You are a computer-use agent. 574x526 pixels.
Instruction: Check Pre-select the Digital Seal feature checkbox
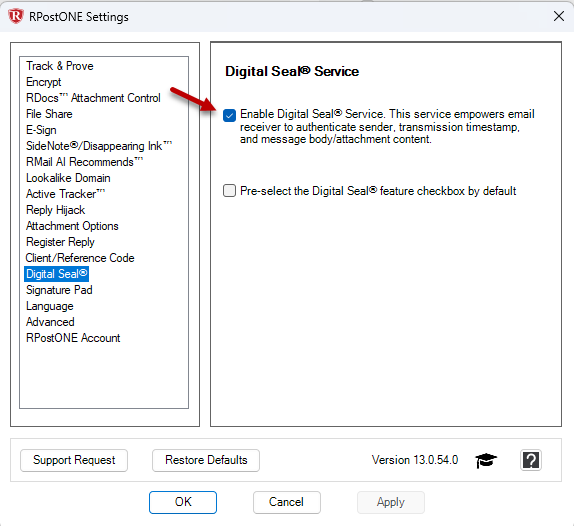click(x=229, y=191)
